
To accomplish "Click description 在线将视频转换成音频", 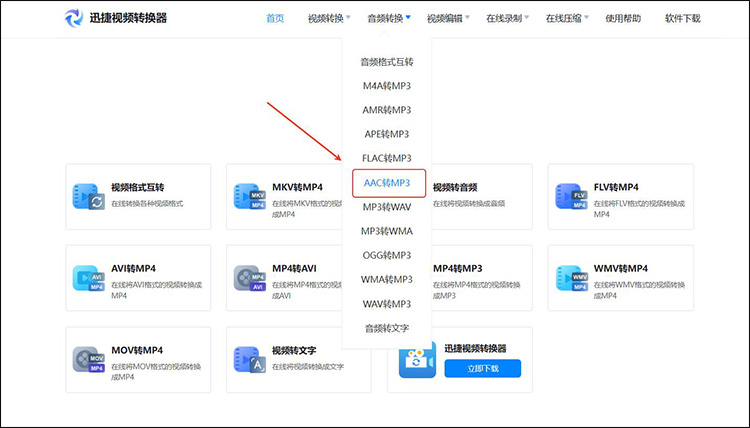I will click(x=469, y=204).
